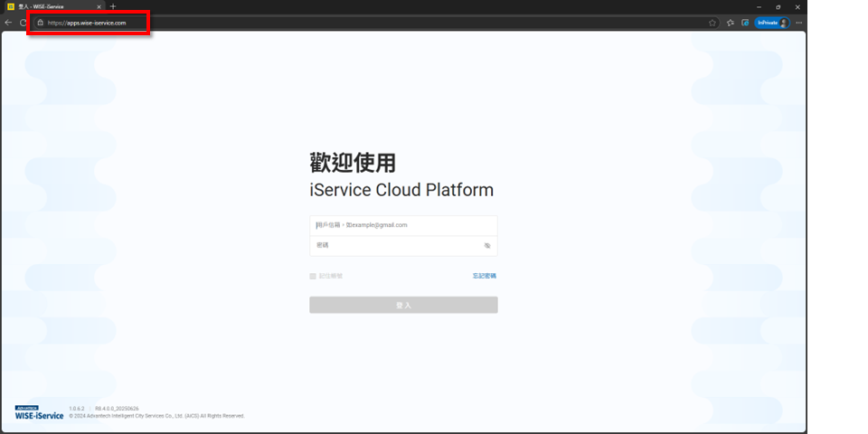
Task: Click into the 密碼 password field
Action: coord(394,245)
